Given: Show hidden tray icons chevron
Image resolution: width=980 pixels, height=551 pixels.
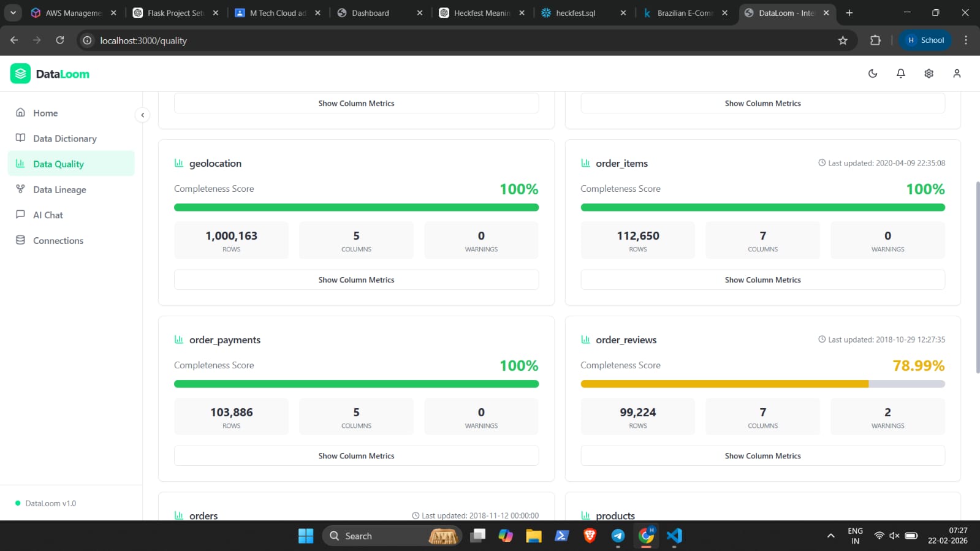Looking at the screenshot, I should [x=831, y=536].
